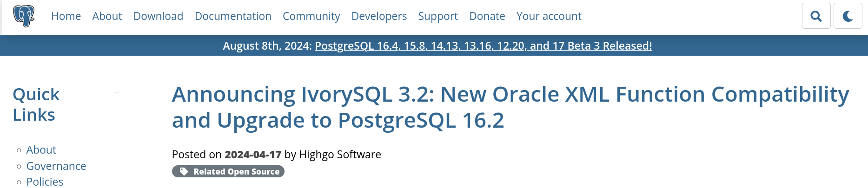Open the Governance quick link

[x=56, y=166]
